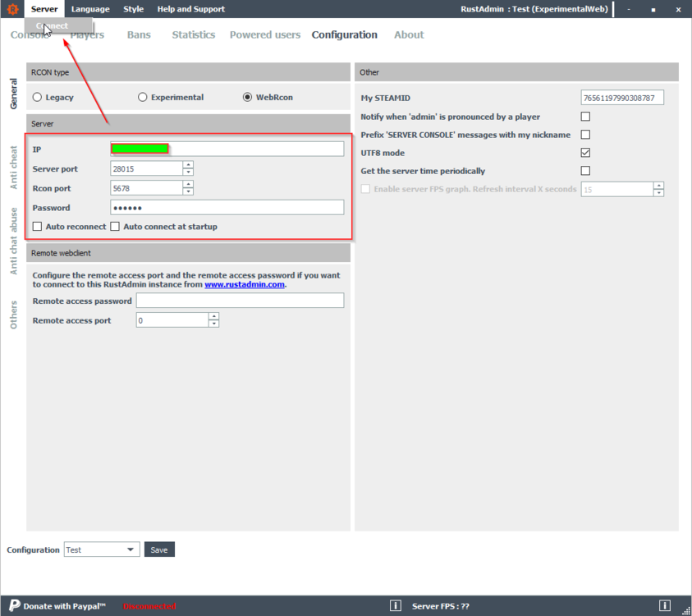Click the info icon left of Server FPS
The width and height of the screenshot is (692, 616).
tap(396, 606)
